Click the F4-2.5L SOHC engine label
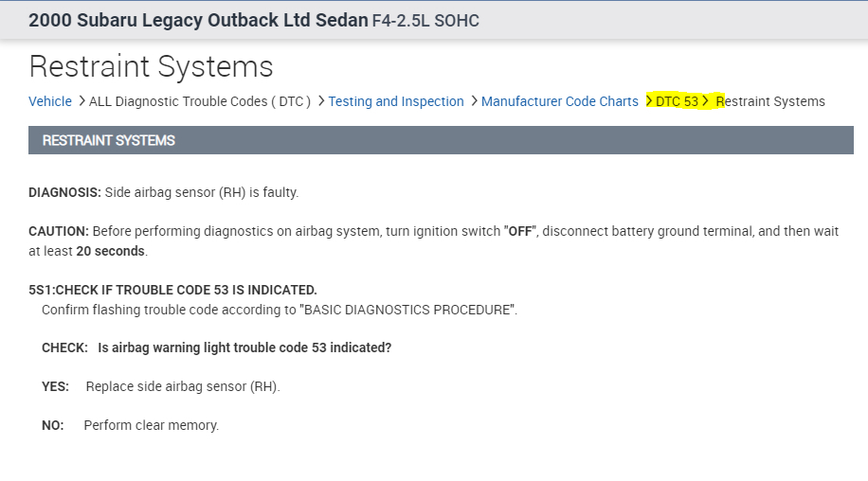 pos(426,20)
